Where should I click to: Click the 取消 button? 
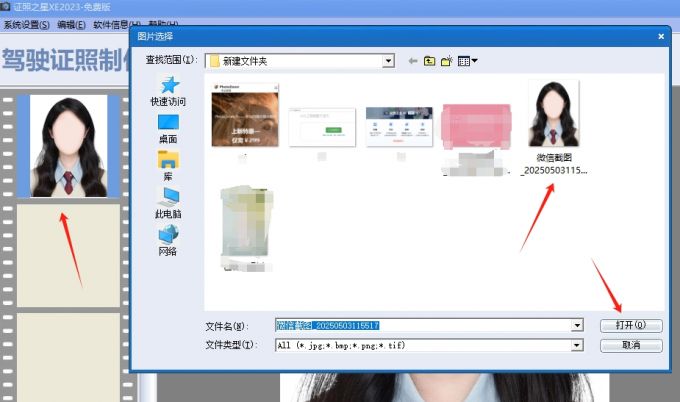pos(631,345)
